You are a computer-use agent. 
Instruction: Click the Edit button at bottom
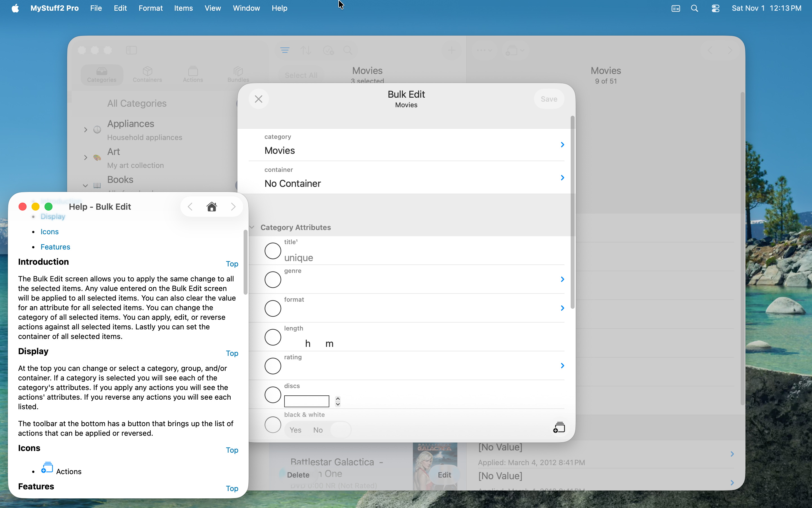pyautogui.click(x=444, y=475)
